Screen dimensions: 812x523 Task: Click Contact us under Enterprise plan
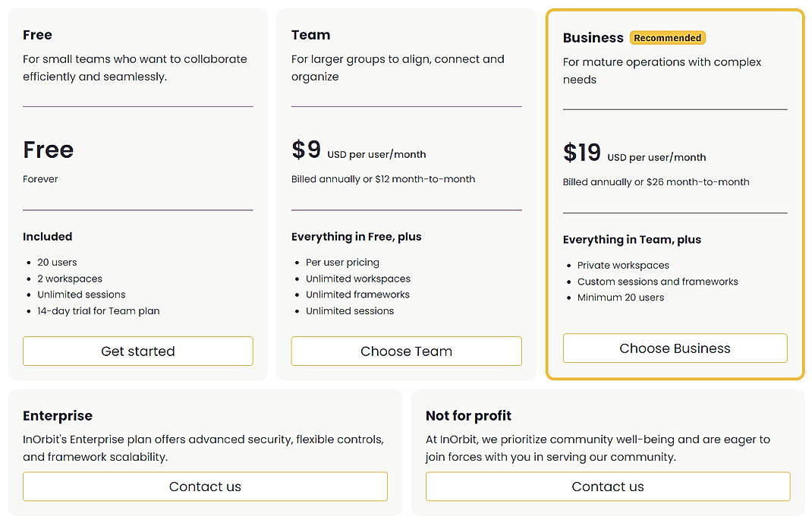[205, 487]
